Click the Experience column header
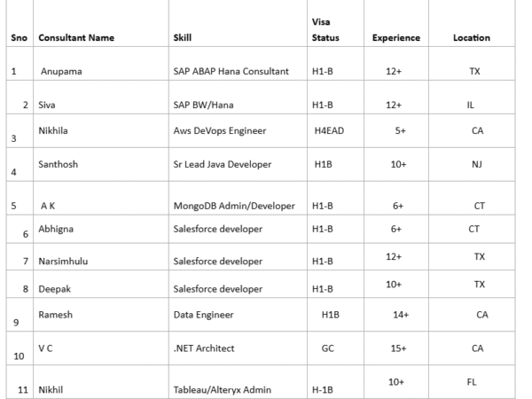Screen dimensions: 532x399 coord(395,38)
